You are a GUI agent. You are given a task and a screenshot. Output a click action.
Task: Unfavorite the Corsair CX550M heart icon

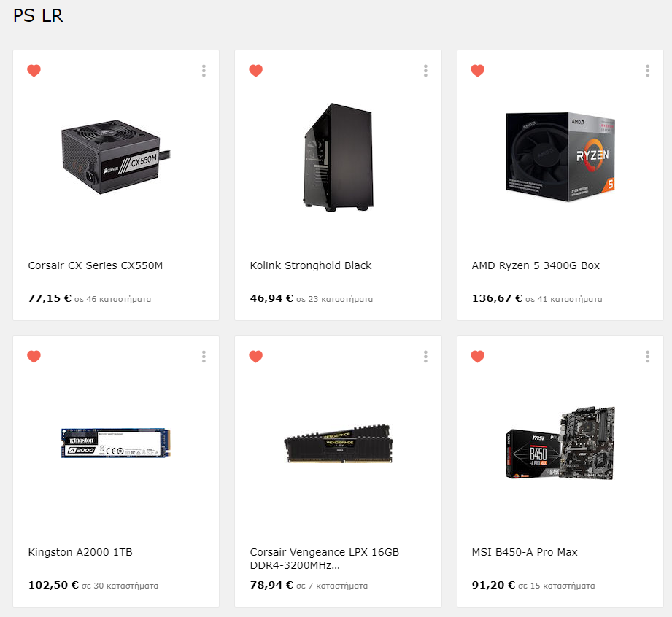click(34, 70)
